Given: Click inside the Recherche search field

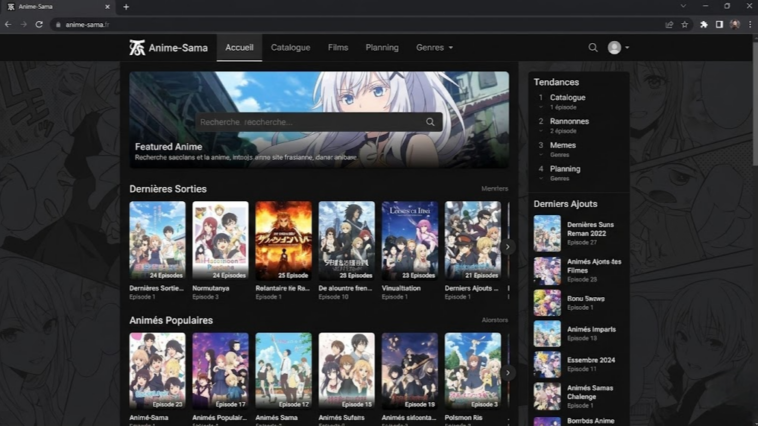Looking at the screenshot, I should point(310,122).
